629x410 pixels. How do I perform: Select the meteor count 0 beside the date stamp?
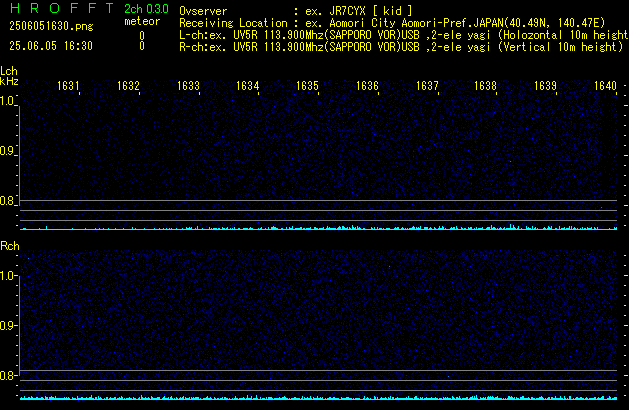pos(142,46)
